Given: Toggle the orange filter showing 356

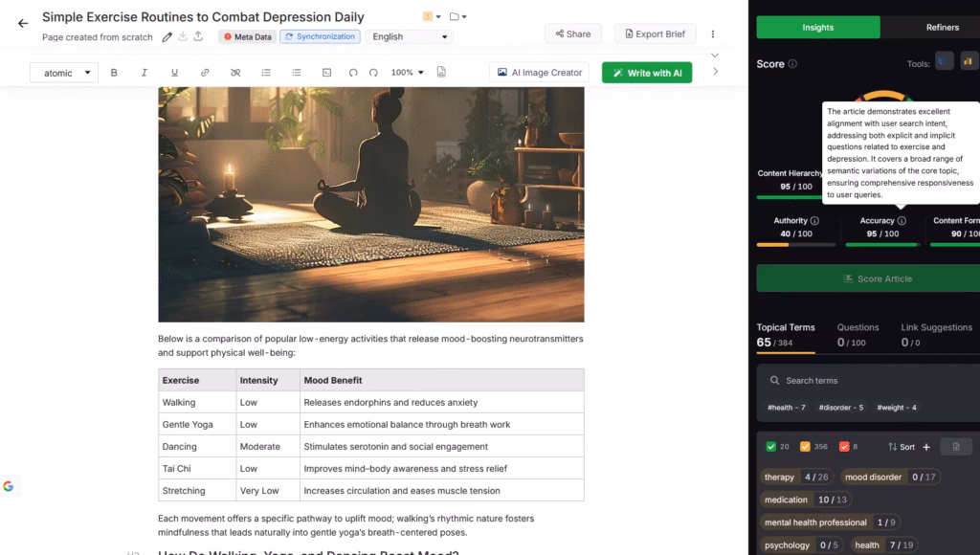Looking at the screenshot, I should pyautogui.click(x=807, y=447).
